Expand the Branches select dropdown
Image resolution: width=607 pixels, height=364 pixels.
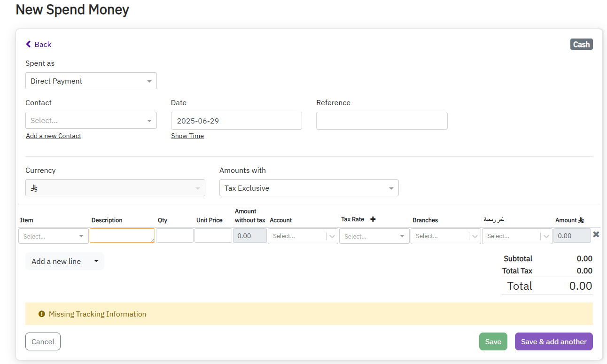tap(445, 236)
